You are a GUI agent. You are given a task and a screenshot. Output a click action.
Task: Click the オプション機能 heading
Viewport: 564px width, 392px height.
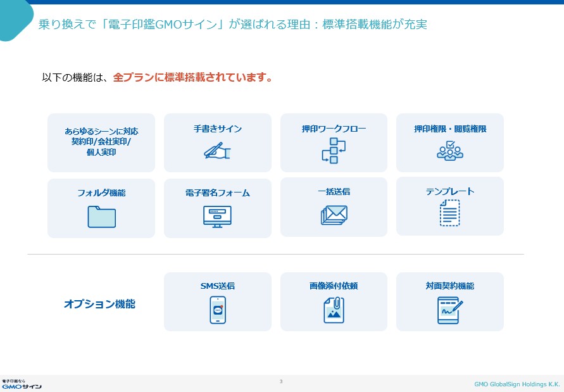[99, 304]
